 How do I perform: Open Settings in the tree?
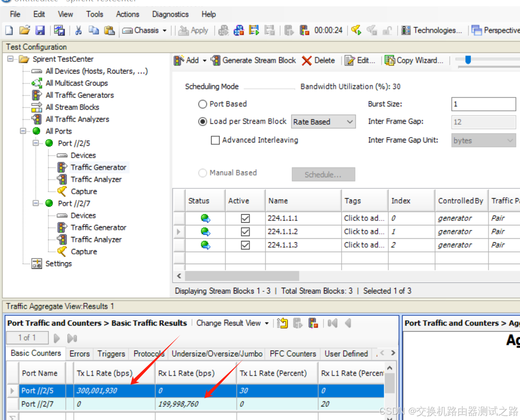[x=58, y=263]
